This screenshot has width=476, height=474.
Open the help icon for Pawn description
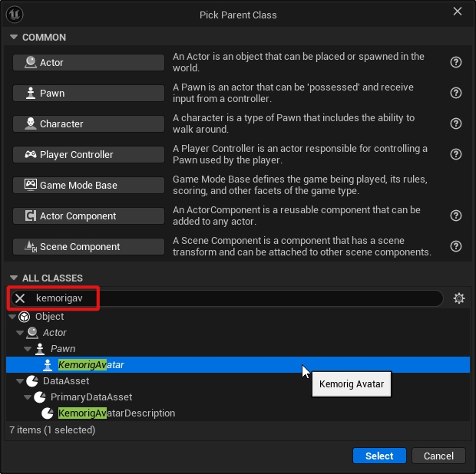[x=456, y=93]
